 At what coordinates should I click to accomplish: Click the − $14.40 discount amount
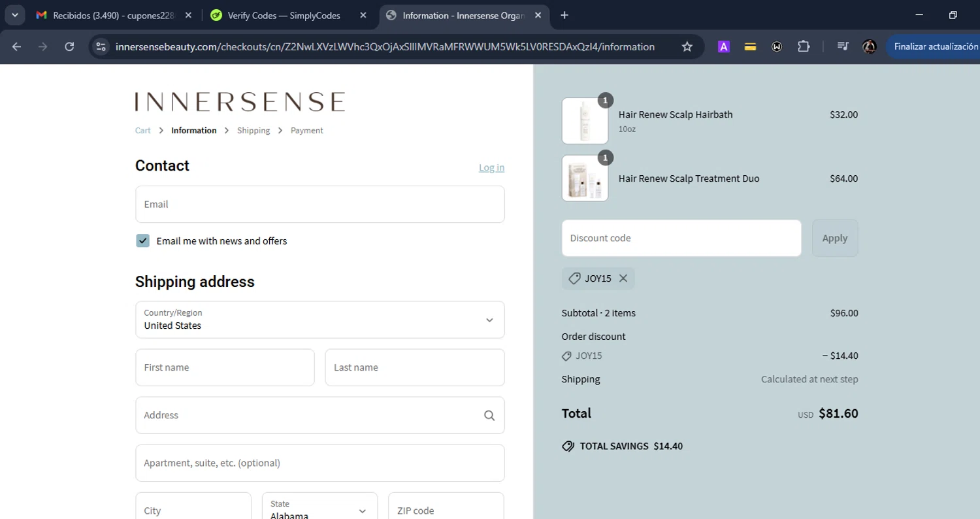[840, 356]
